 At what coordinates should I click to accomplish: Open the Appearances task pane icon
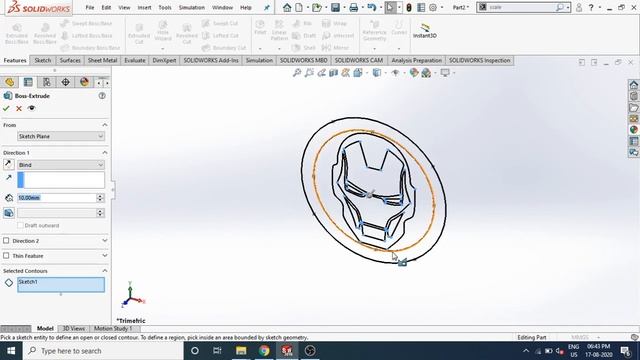coord(633,129)
